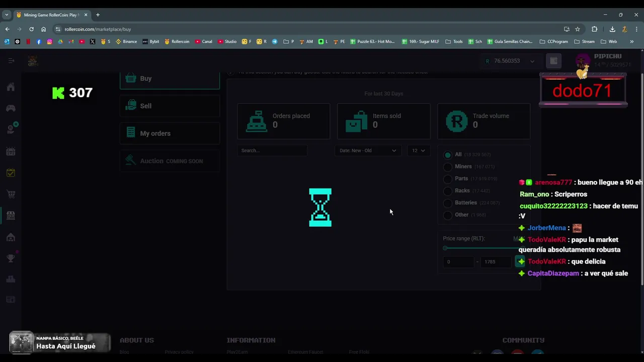
Task: Select the Batteries category radio button
Action: click(447, 203)
